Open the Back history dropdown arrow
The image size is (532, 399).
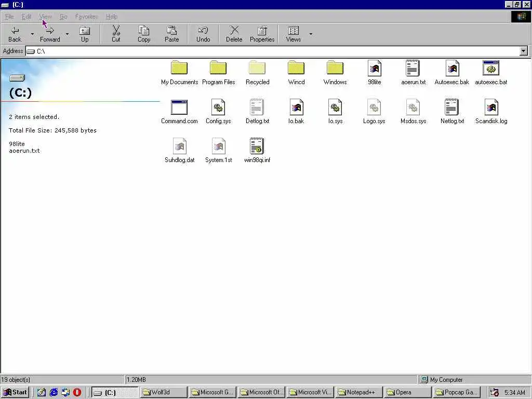coord(32,34)
